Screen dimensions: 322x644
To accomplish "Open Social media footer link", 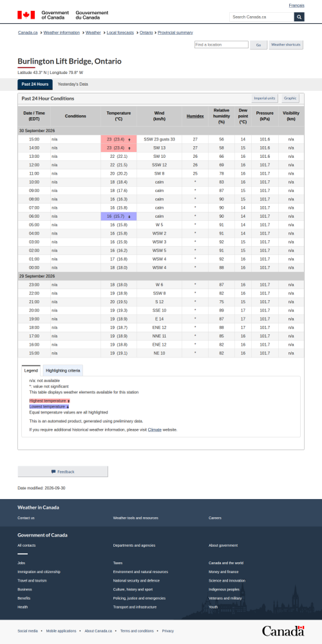I will point(28,631).
